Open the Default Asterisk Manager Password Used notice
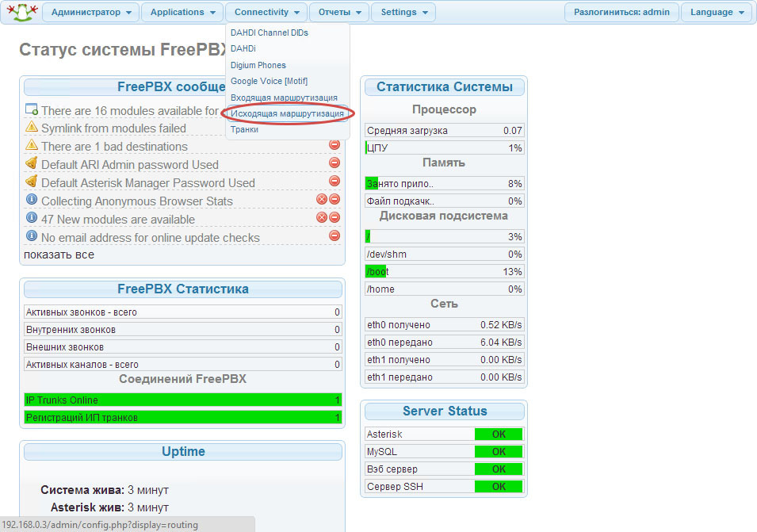 pyautogui.click(x=148, y=183)
